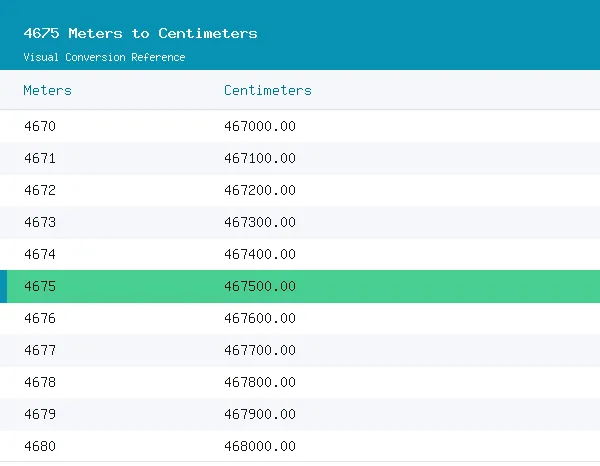This screenshot has width=600, height=466.
Task: Select the 467600.00 centimeters value
Action: point(260,318)
